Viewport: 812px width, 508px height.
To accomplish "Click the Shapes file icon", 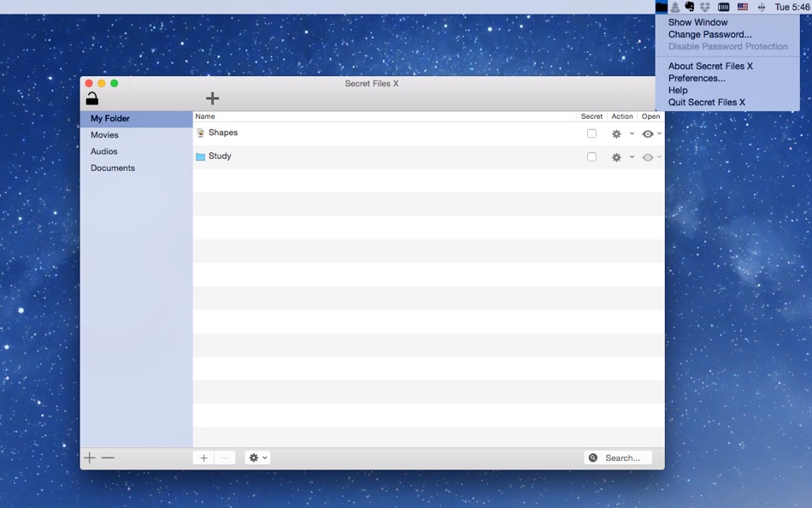I will pyautogui.click(x=200, y=133).
